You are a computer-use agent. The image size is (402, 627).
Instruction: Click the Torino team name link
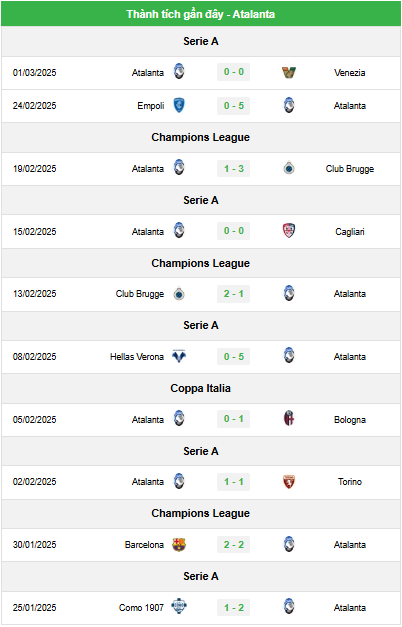tap(350, 482)
